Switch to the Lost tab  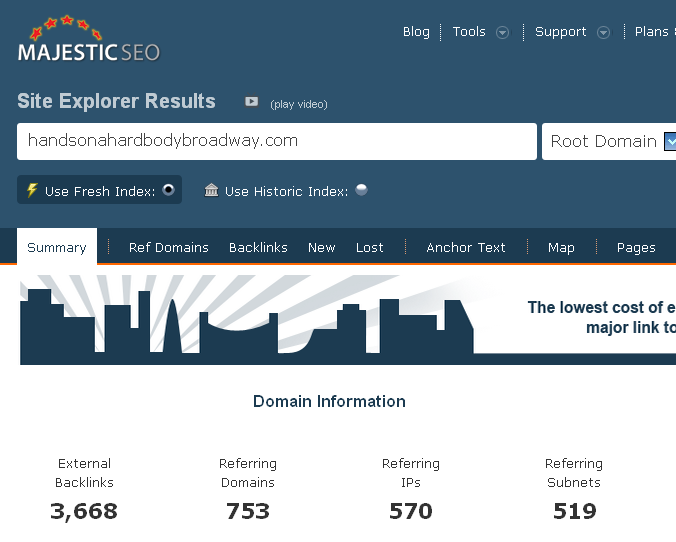(369, 248)
